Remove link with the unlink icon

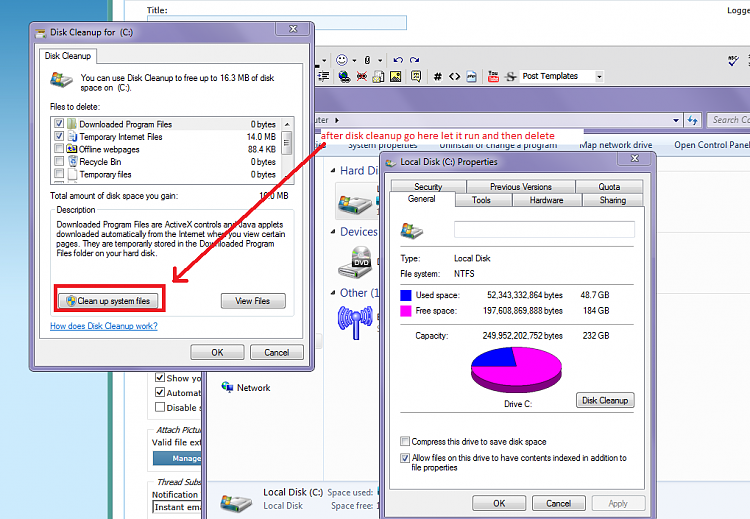pos(362,76)
